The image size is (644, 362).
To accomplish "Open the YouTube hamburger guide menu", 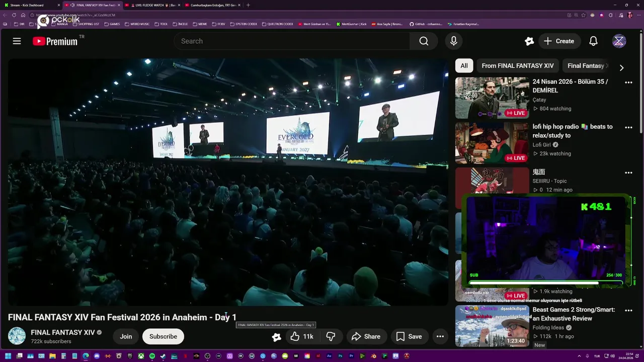I will coord(17,41).
